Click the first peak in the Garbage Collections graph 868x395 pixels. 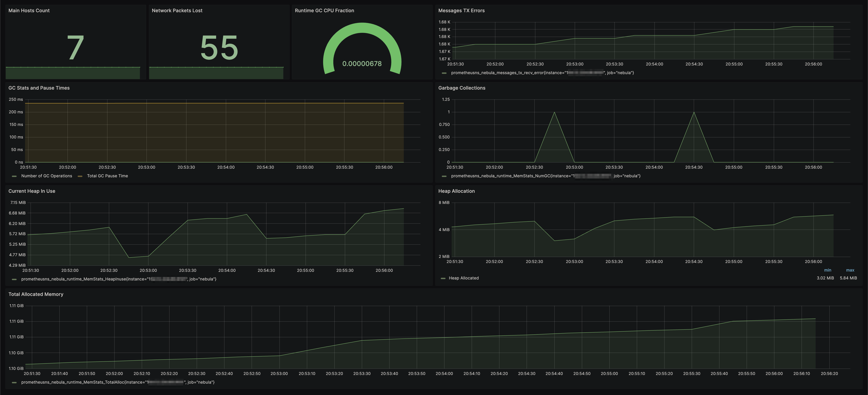point(554,112)
